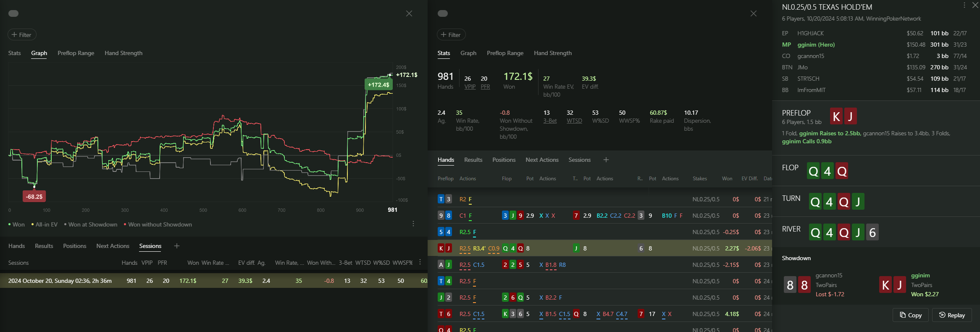Image resolution: width=980 pixels, height=332 pixels.
Task: Select the highlighted KJ hand row
Action: click(600, 248)
